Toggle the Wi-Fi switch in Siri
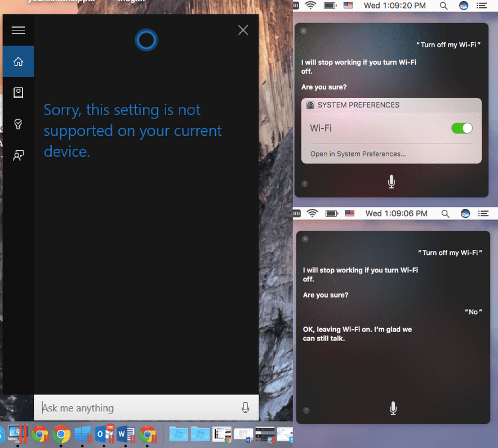The image size is (498, 448). pyautogui.click(x=461, y=128)
